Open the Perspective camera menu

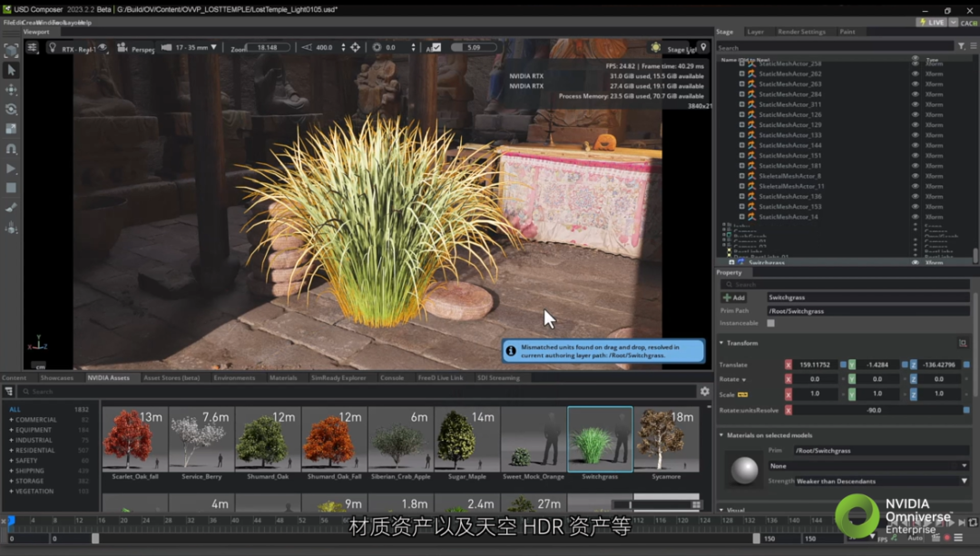(x=135, y=48)
